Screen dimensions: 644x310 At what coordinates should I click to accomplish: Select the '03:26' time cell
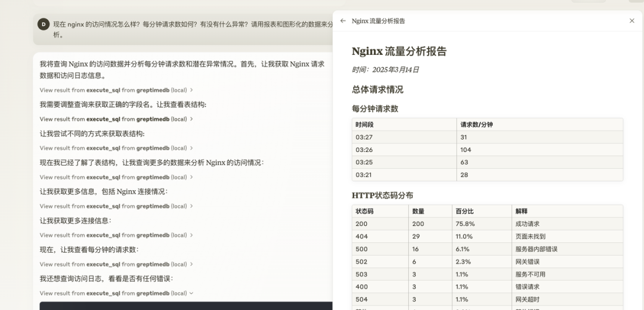[x=404, y=150]
